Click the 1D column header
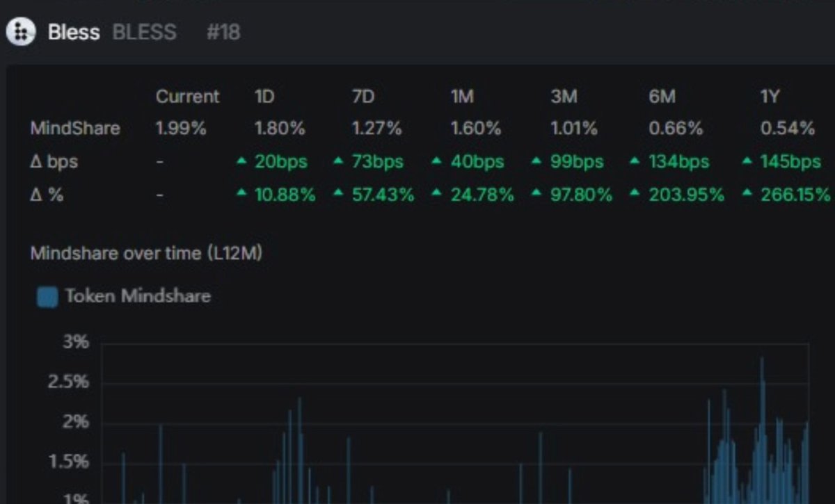 click(x=264, y=97)
